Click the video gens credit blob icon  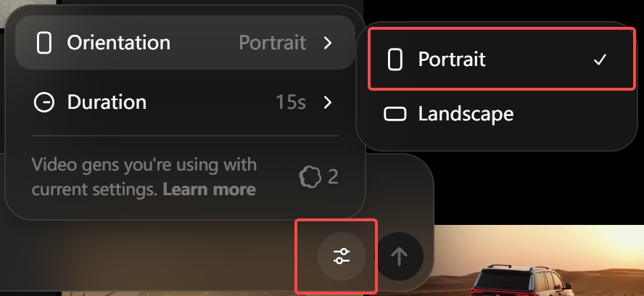point(310,177)
